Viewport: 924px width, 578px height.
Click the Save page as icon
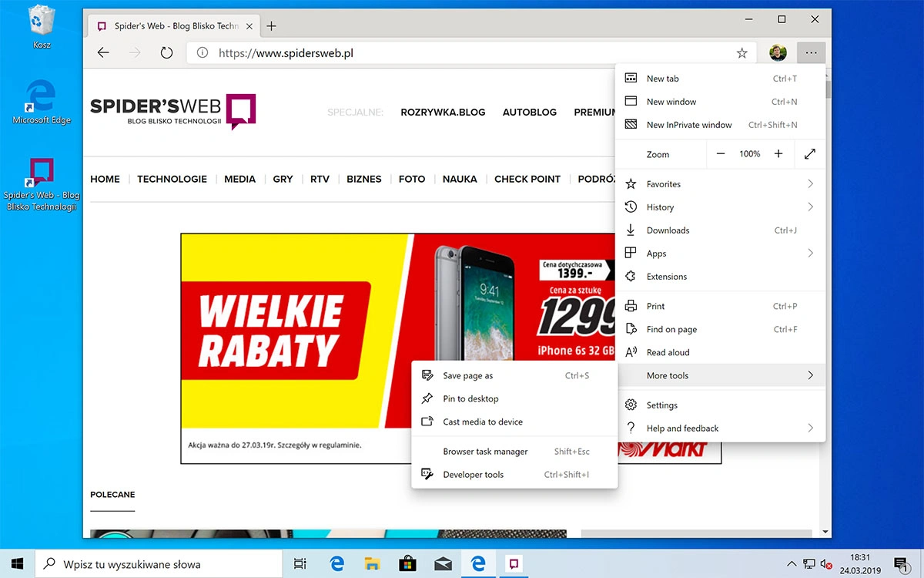(427, 375)
